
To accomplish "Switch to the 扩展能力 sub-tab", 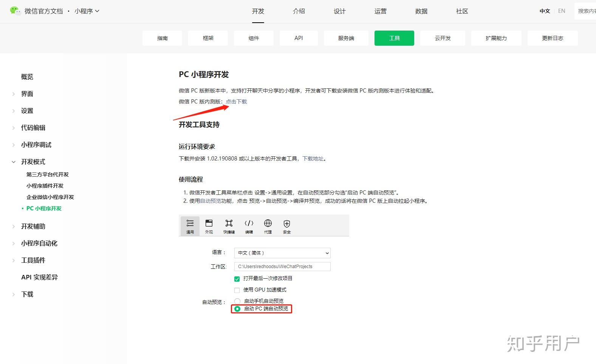I will pyautogui.click(x=496, y=38).
